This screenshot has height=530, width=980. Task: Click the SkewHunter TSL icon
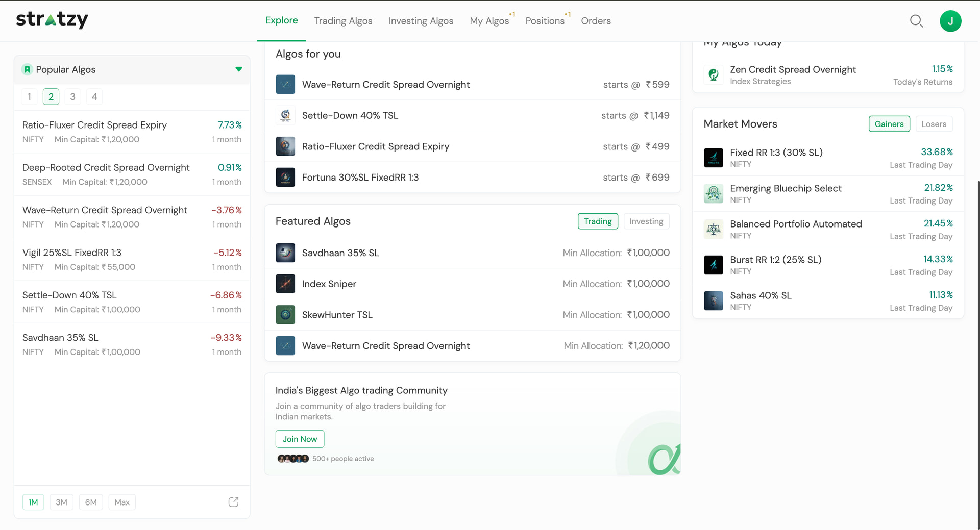point(285,315)
